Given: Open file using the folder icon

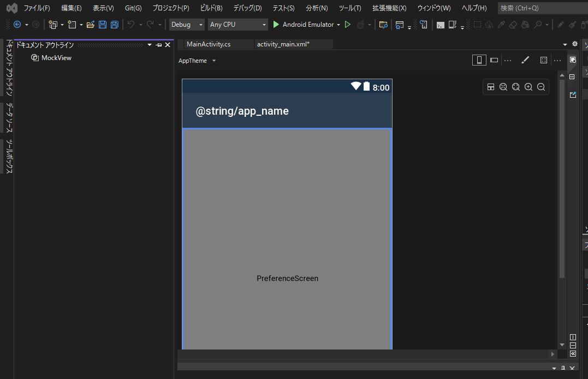Looking at the screenshot, I should [91, 25].
